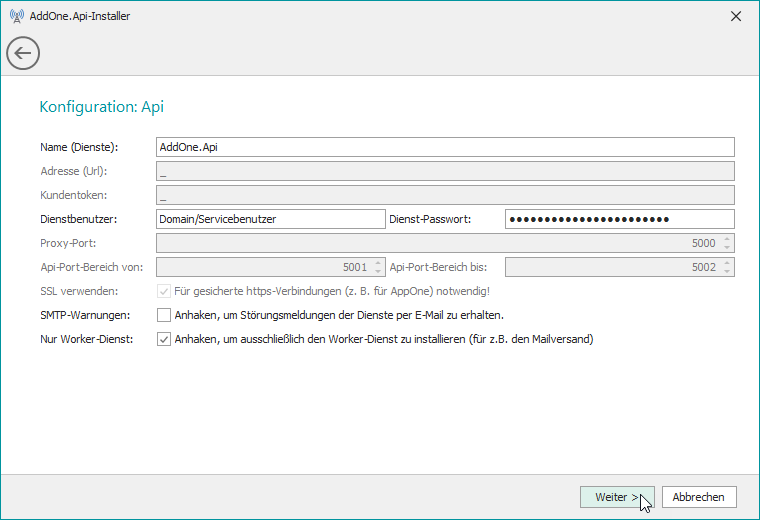This screenshot has width=760, height=520.
Task: Click the "Adresse (Url):" label
Action: pyautogui.click(x=74, y=171)
